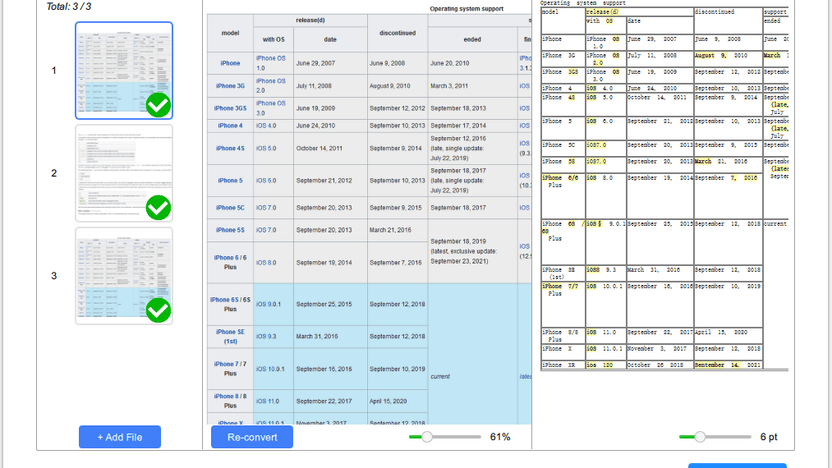Click the iOS 10.0.1 link

point(270,369)
